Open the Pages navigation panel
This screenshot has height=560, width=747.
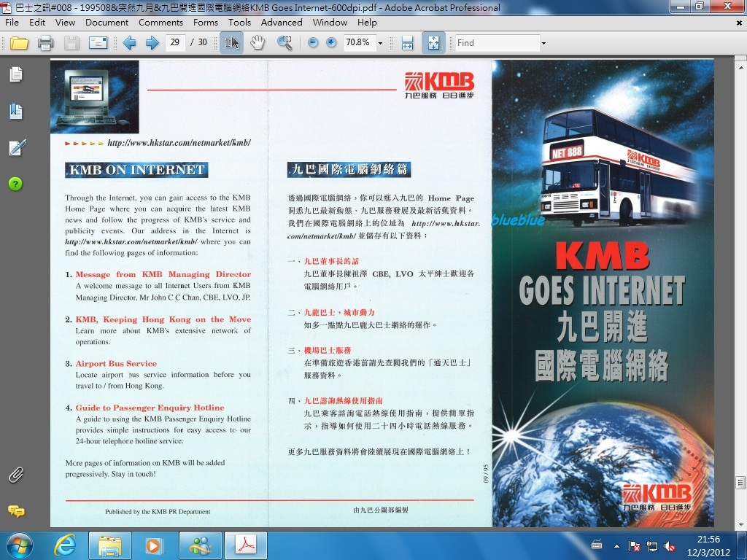pyautogui.click(x=16, y=74)
